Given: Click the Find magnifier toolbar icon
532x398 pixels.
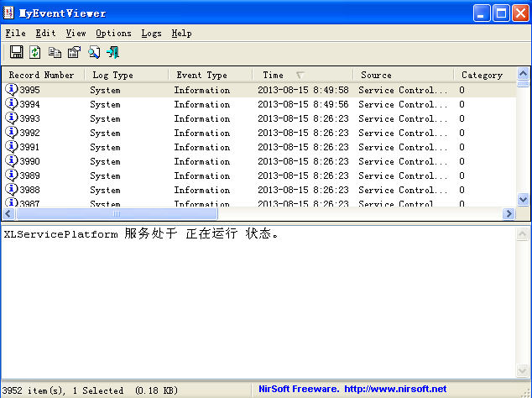Looking at the screenshot, I should [94, 53].
